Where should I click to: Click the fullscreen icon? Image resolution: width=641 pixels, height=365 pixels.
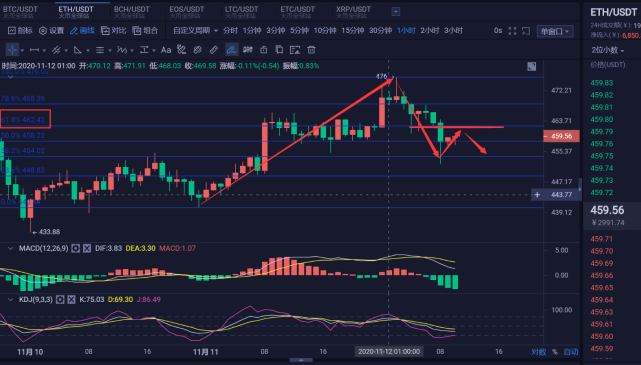512,31
